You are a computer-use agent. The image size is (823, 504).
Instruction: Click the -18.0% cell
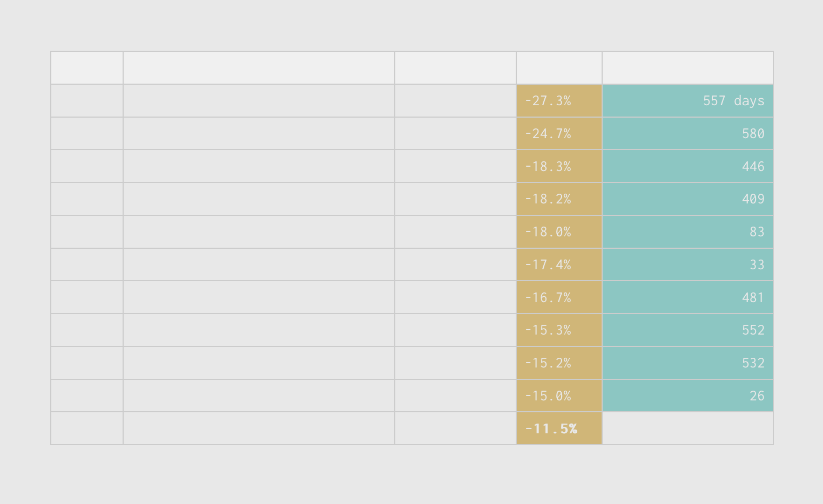tap(559, 232)
